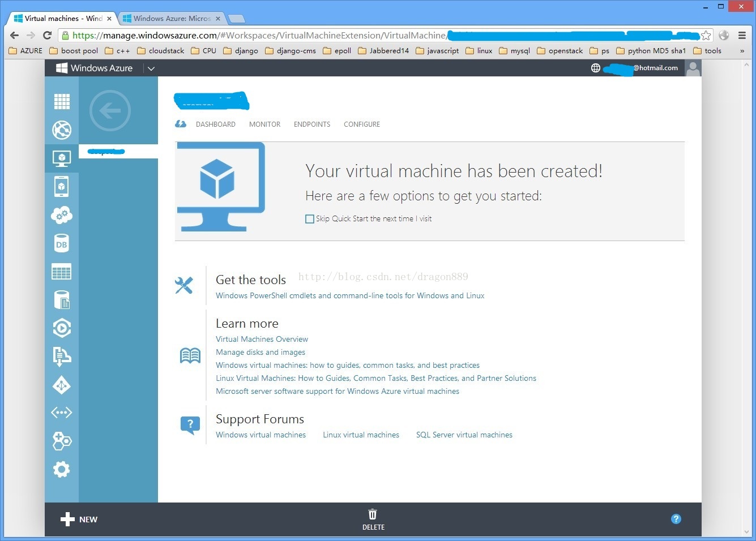
Task: Click the Quick Start cloud-lightning icon
Action: 181,124
